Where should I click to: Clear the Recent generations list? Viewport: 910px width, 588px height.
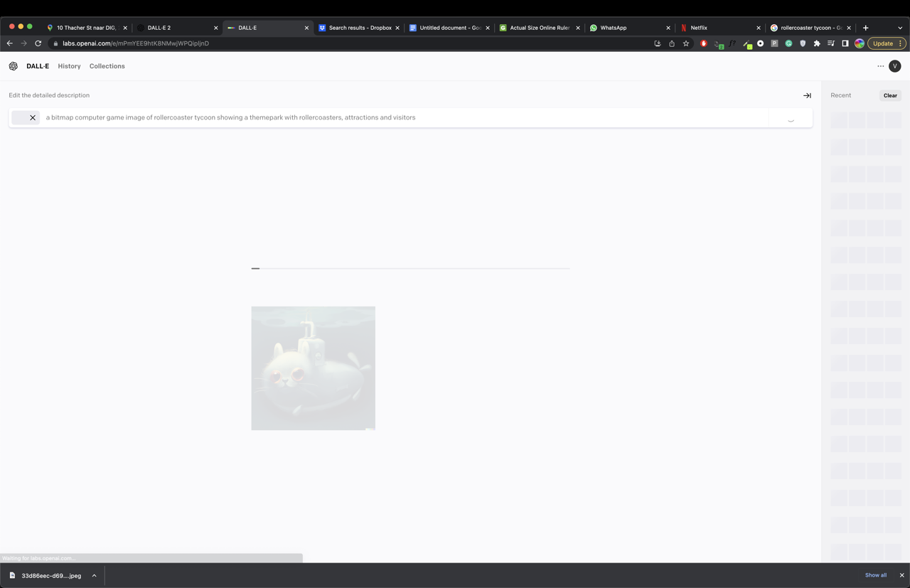[x=890, y=95]
